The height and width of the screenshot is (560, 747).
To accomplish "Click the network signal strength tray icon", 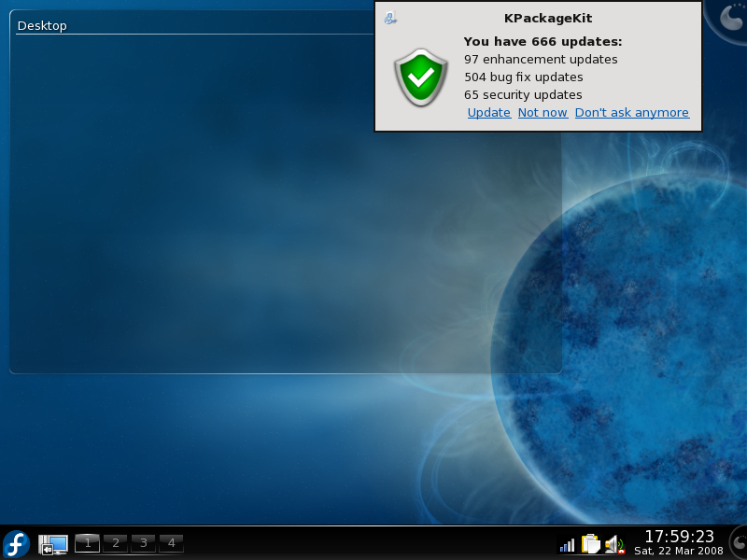I will point(567,544).
